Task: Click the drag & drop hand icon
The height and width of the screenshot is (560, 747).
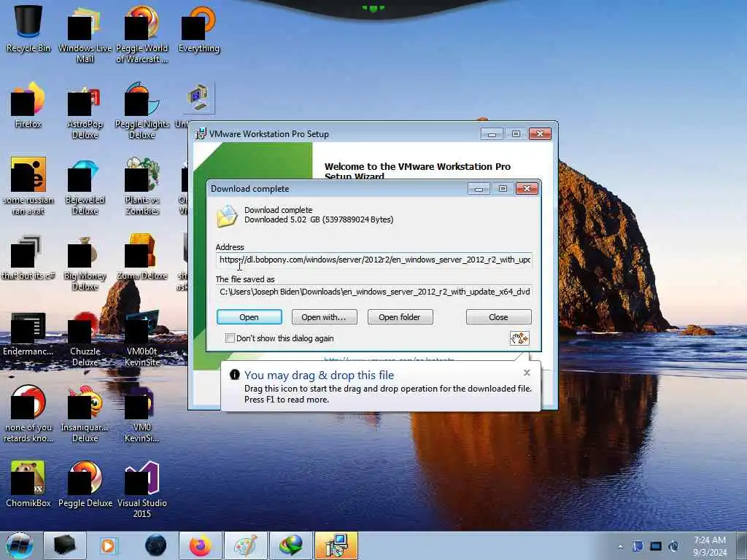Action: tap(519, 338)
